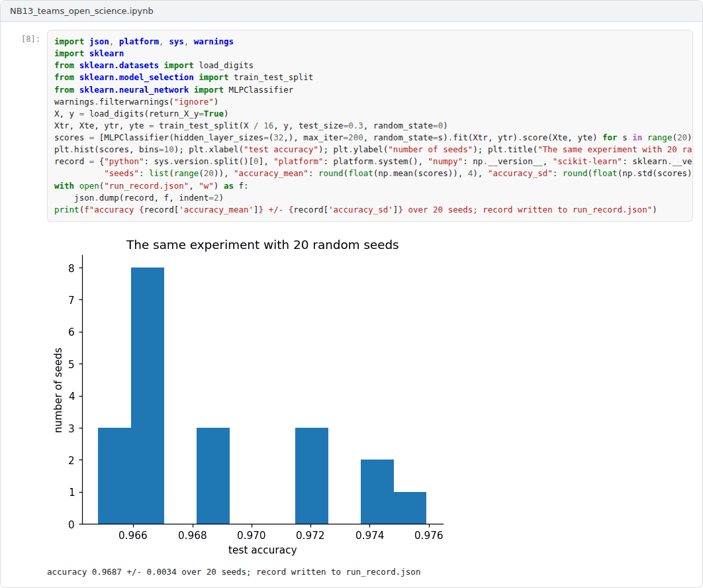This screenshot has width=703, height=588.
Task: Click the 'test accuracy' x-axis label
Action: point(262,550)
